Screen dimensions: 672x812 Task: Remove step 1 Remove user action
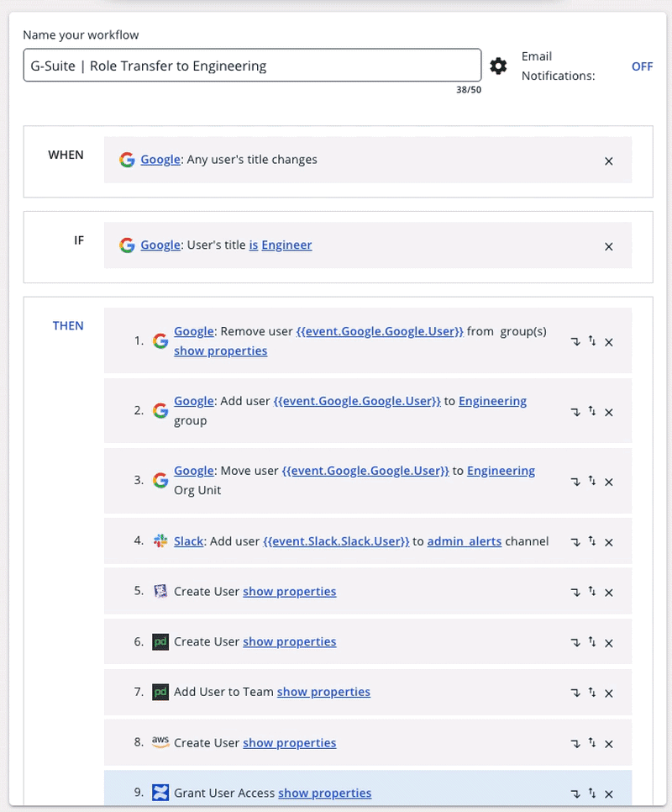tap(609, 342)
